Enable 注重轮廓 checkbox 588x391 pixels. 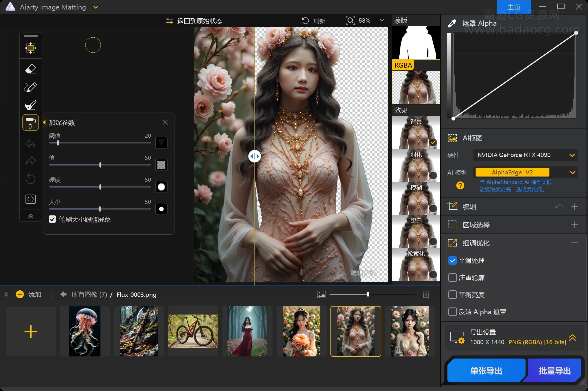click(x=452, y=278)
